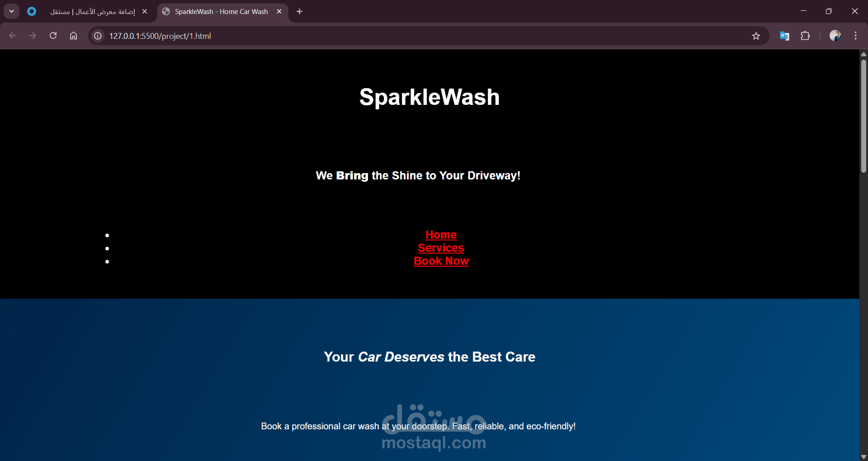Click the Home navigation link
The height and width of the screenshot is (461, 868).
(x=441, y=235)
